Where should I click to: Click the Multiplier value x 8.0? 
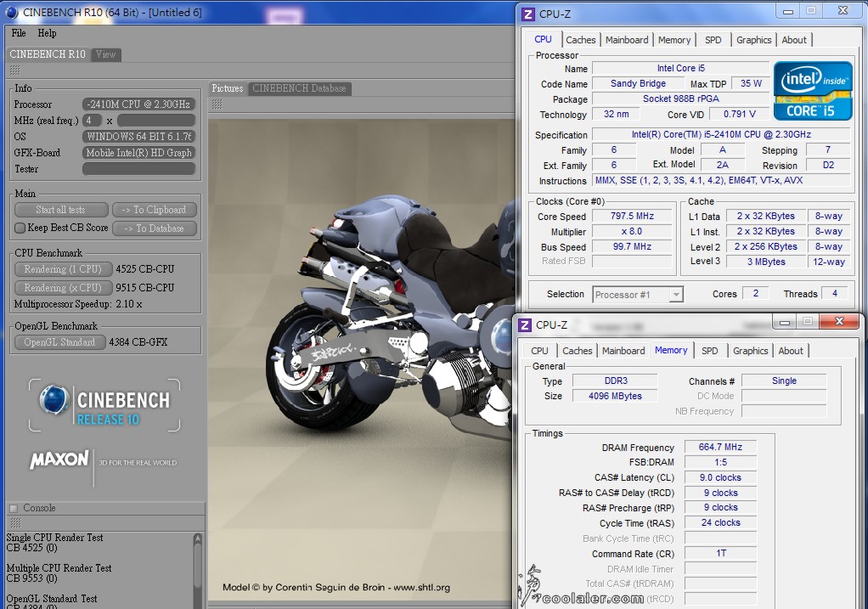632,231
